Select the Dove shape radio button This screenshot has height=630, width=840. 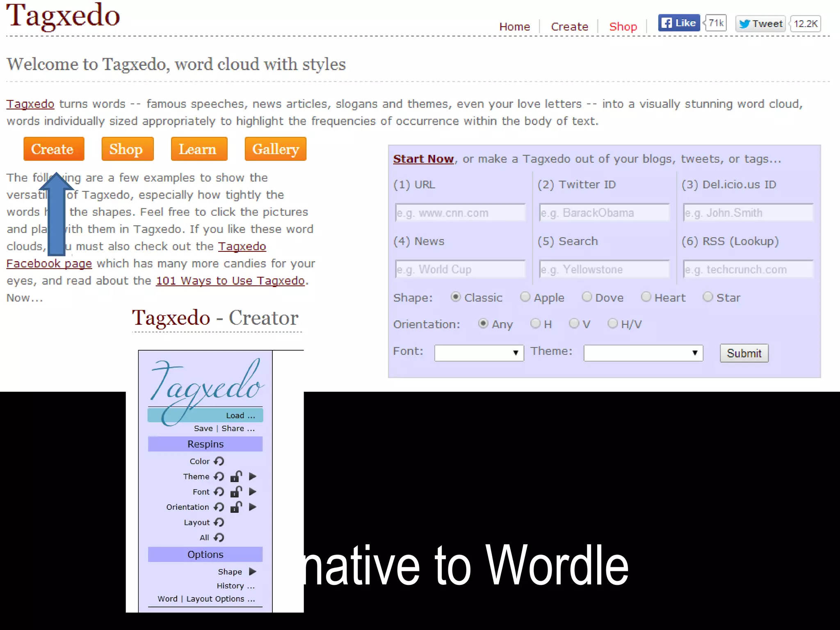pos(587,297)
